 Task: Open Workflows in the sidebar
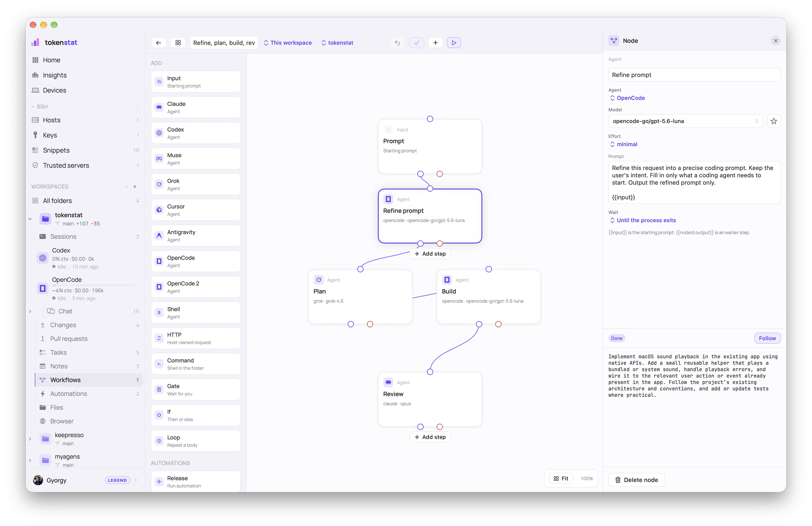pyautogui.click(x=89, y=380)
